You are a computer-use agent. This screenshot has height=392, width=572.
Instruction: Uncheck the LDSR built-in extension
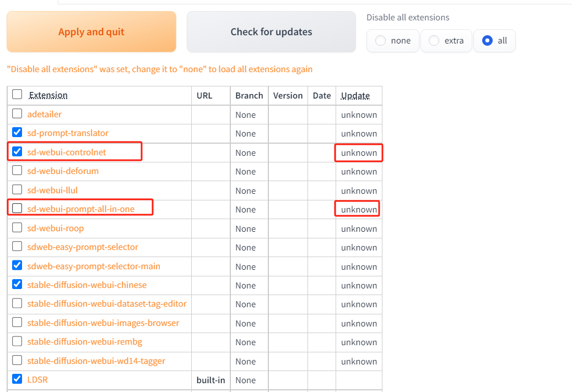coord(17,379)
